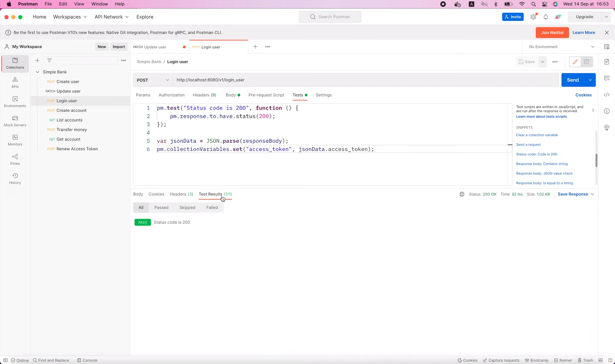Collapse Simple Bank collection

coord(37,72)
